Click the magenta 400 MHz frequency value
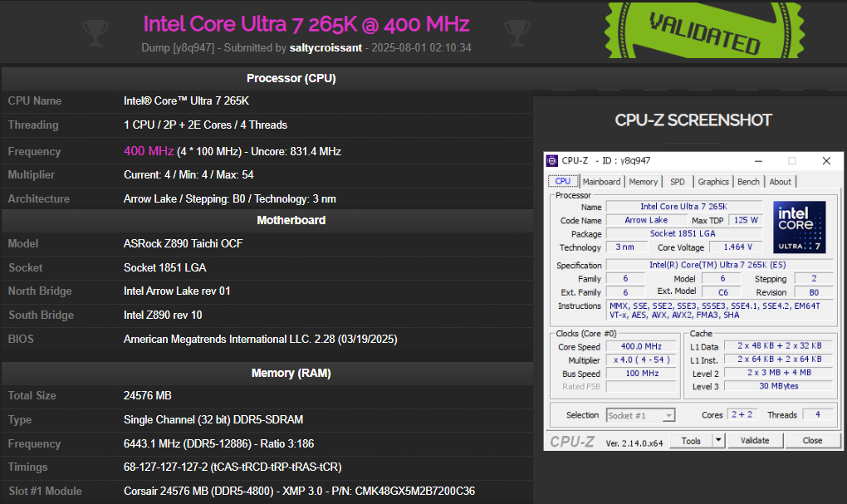The width and height of the screenshot is (847, 504). click(149, 151)
